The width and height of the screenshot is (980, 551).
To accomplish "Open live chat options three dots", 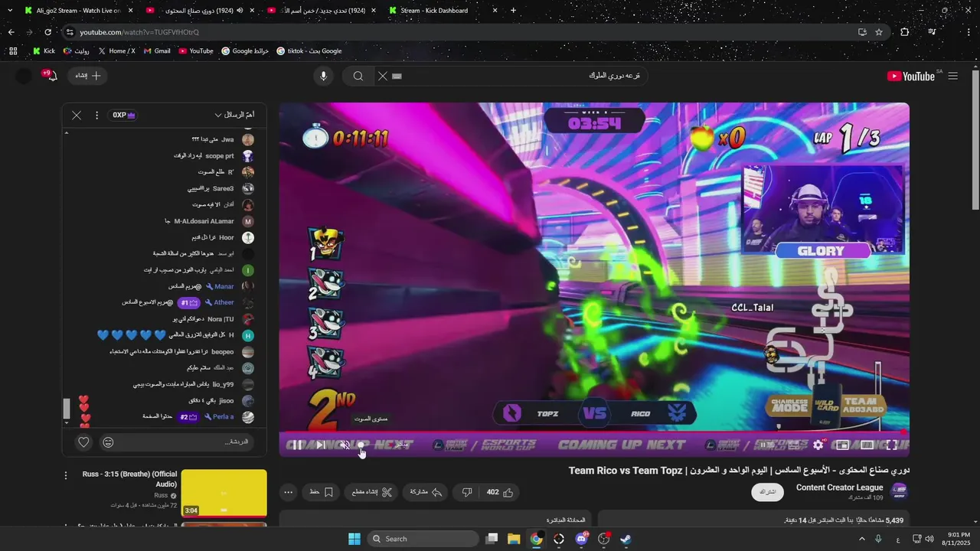I will click(96, 115).
